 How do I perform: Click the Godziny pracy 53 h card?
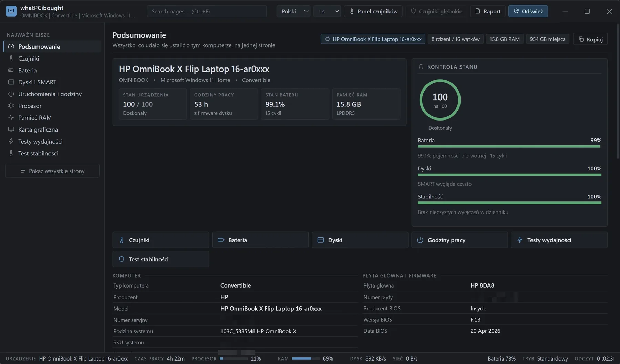coord(224,104)
